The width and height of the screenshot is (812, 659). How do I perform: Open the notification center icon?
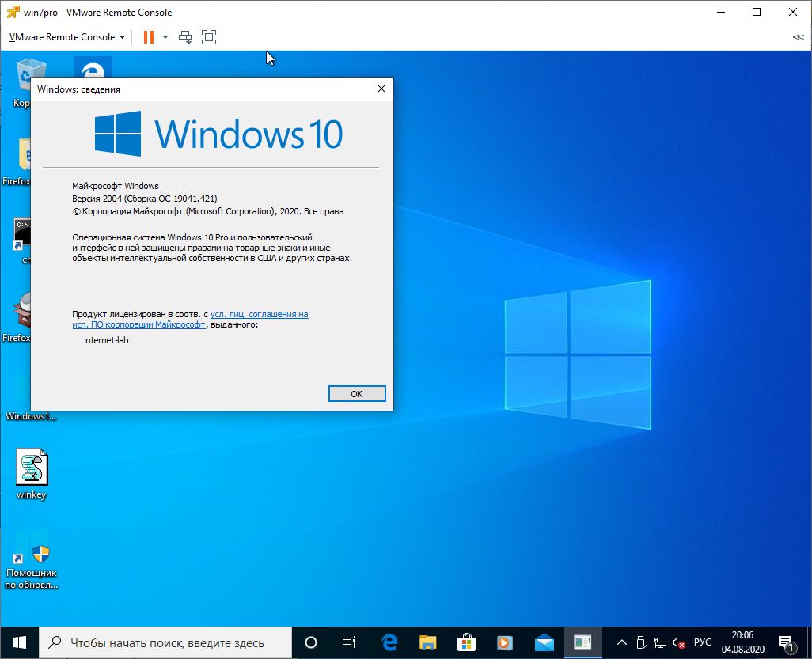[x=787, y=643]
